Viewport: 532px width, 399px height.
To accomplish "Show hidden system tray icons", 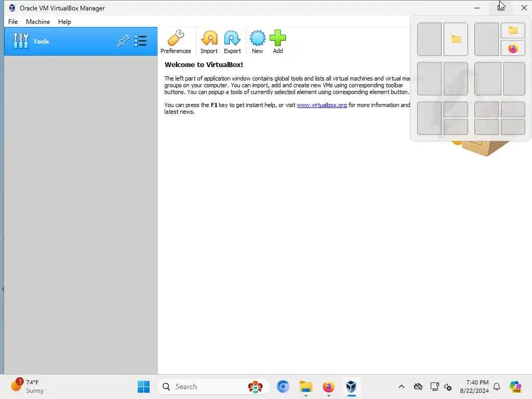I will pos(402,387).
